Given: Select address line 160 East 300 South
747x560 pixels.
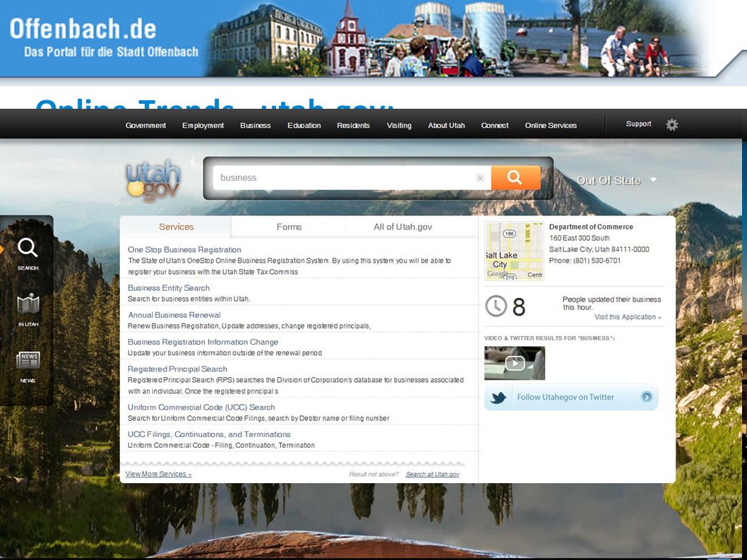Looking at the screenshot, I should (579, 238).
